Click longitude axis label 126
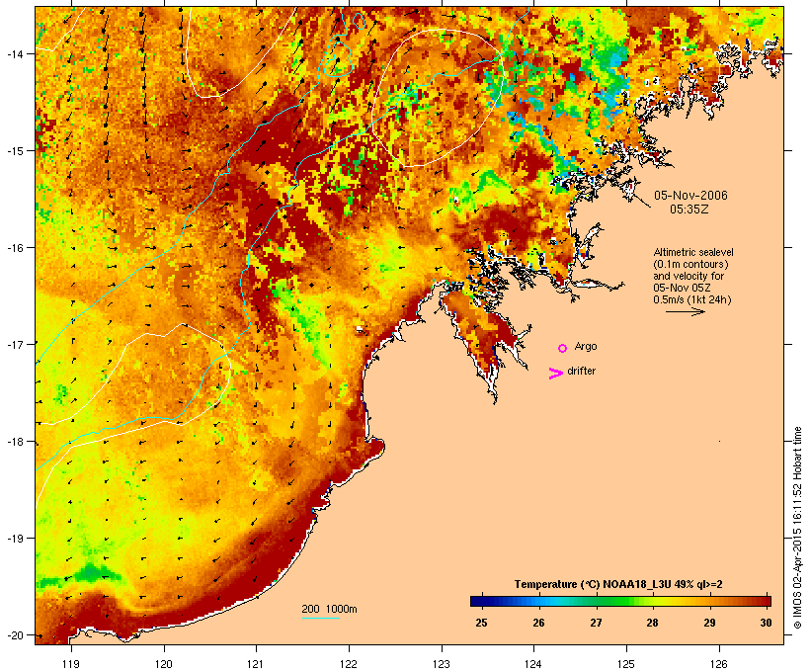810x672 pixels. (718, 664)
